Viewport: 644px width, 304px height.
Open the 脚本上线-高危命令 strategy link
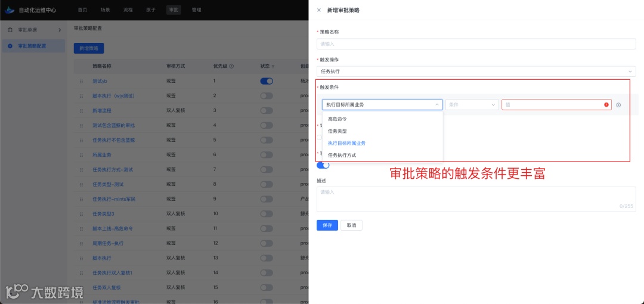(x=113, y=228)
